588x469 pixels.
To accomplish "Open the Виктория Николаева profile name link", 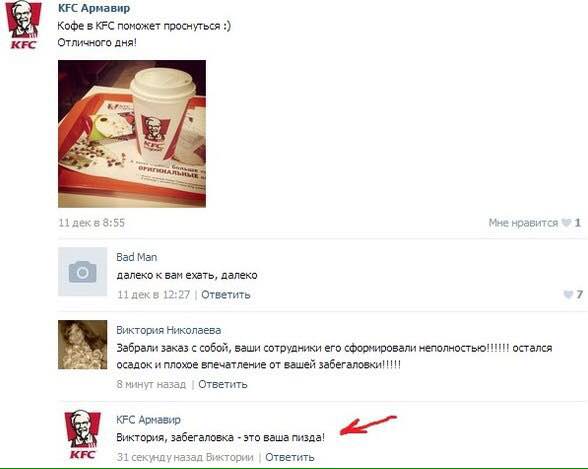I will (x=169, y=330).
